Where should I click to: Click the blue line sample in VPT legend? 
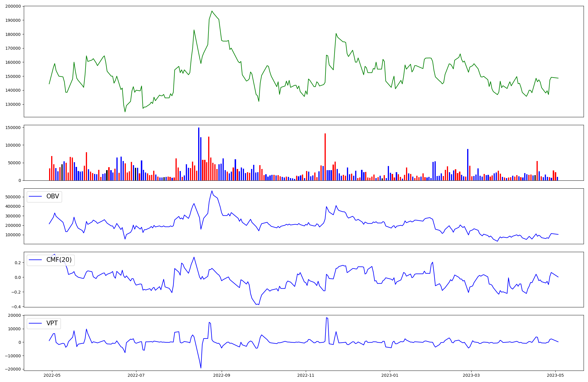35,324
